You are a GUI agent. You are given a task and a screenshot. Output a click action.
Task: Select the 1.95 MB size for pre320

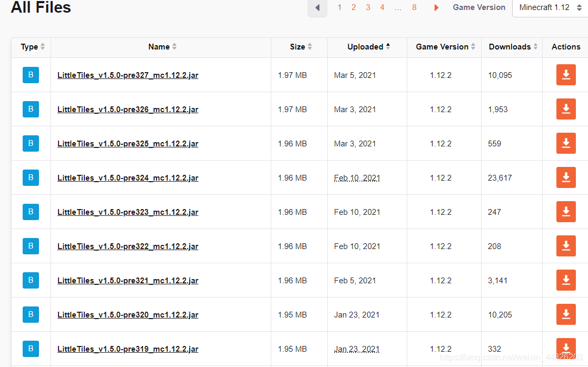pos(292,314)
